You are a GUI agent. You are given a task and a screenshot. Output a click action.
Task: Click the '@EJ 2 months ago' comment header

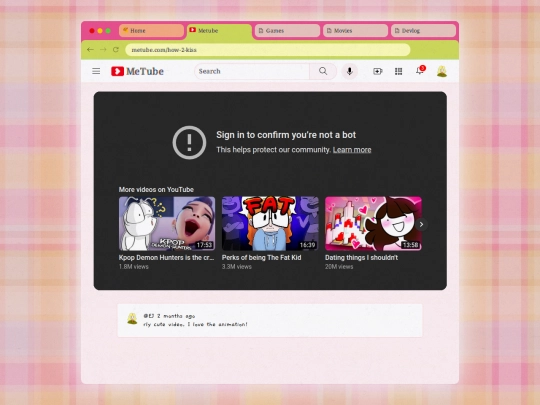click(169, 316)
